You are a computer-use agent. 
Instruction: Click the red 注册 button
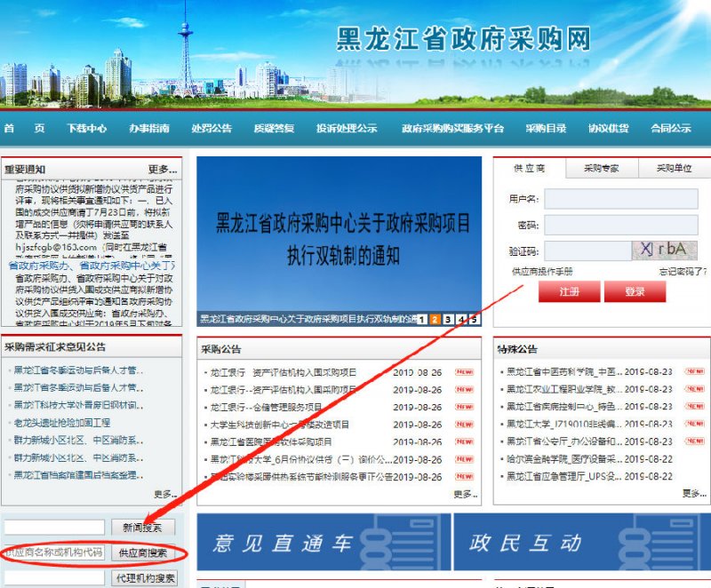coord(569,291)
